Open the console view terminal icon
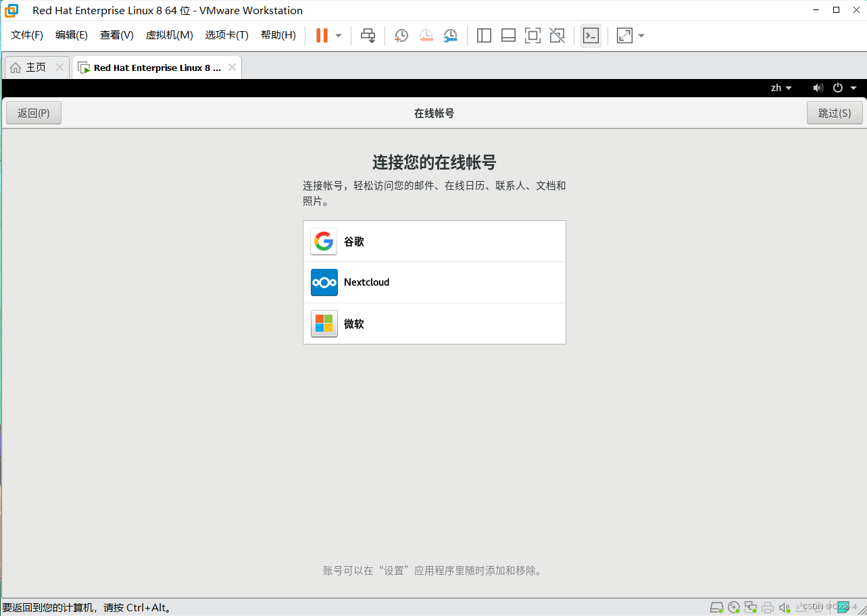 click(591, 35)
